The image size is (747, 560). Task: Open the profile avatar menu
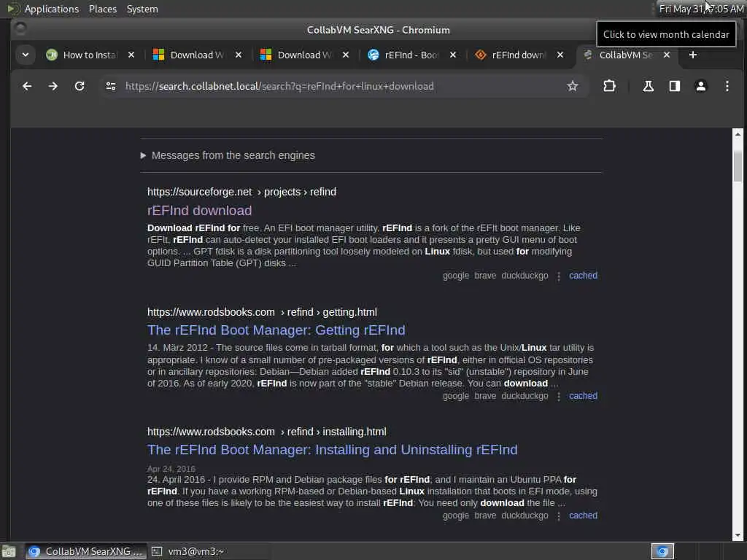(x=701, y=86)
